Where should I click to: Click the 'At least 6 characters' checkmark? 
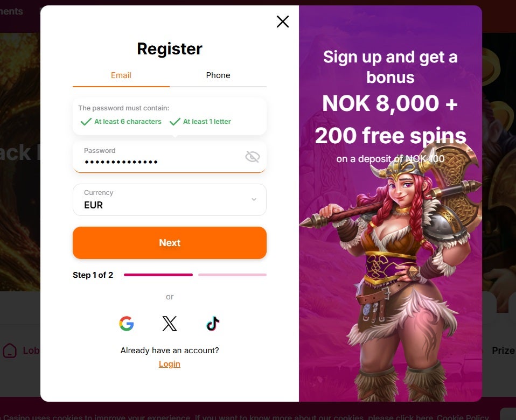tap(86, 122)
